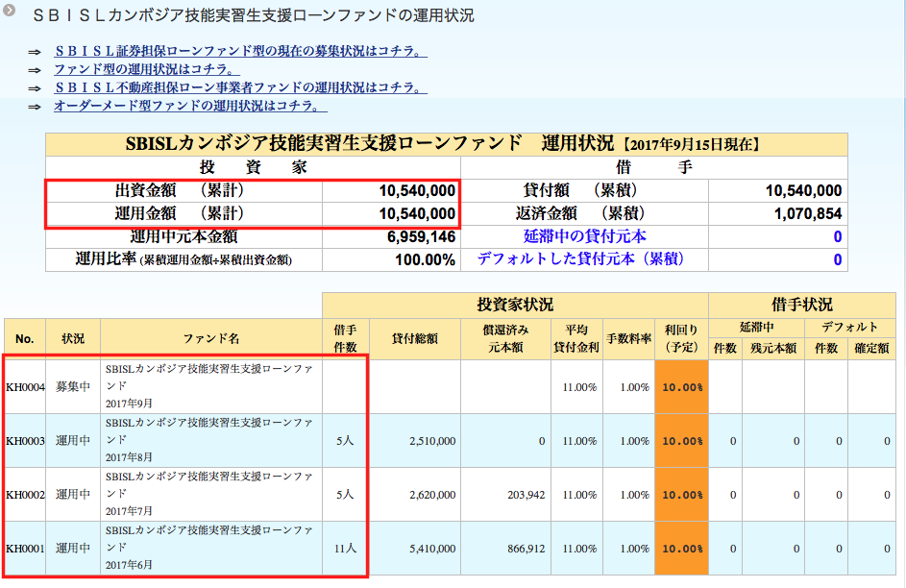Click the 貸付総額 column header

coord(415,339)
